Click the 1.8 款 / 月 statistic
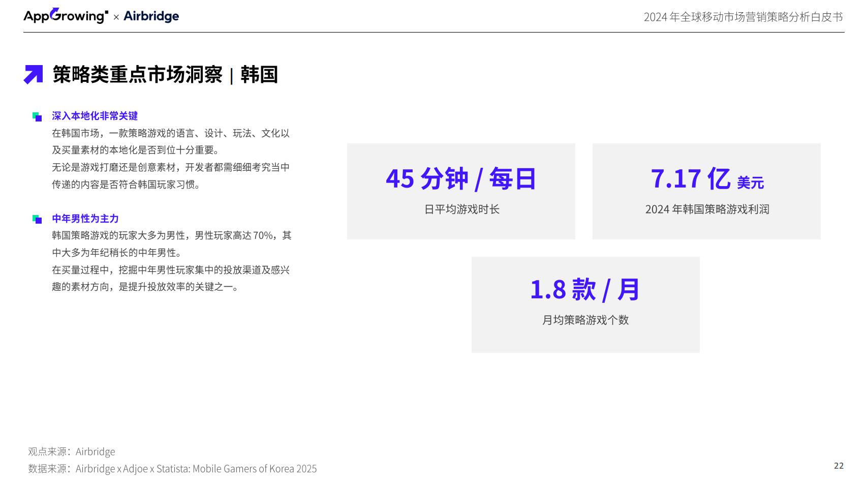The image size is (868, 488). tap(585, 290)
